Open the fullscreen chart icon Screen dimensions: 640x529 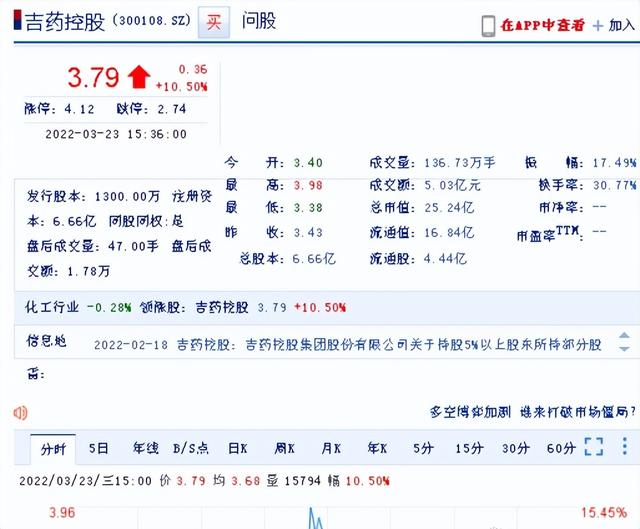coord(593,447)
